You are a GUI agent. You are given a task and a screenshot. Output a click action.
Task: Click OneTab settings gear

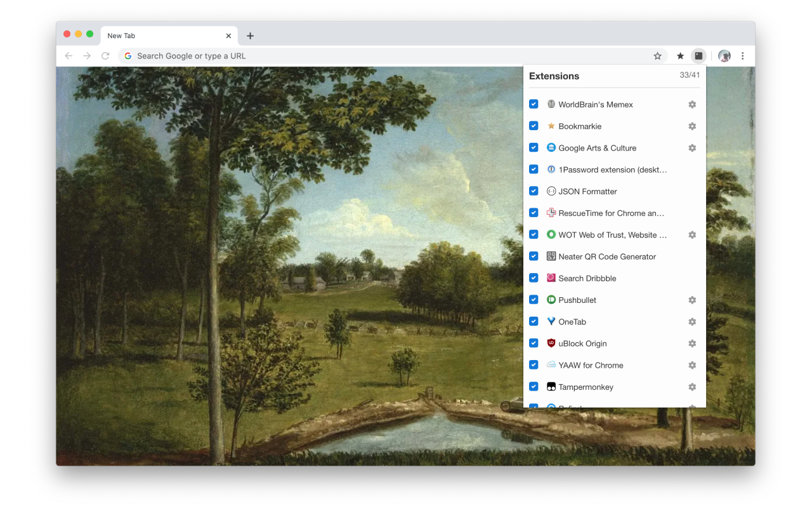click(692, 322)
